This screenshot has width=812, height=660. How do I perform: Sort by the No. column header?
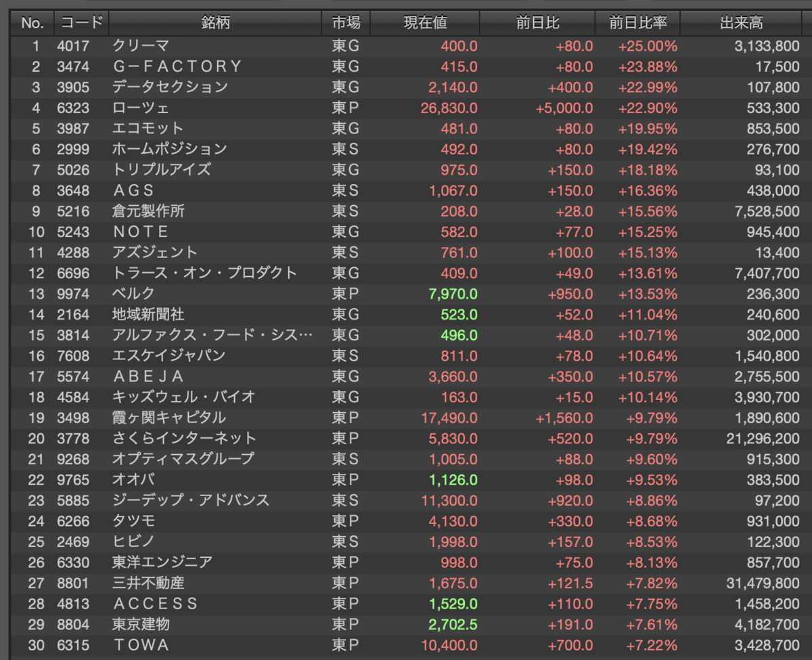pyautogui.click(x=32, y=23)
